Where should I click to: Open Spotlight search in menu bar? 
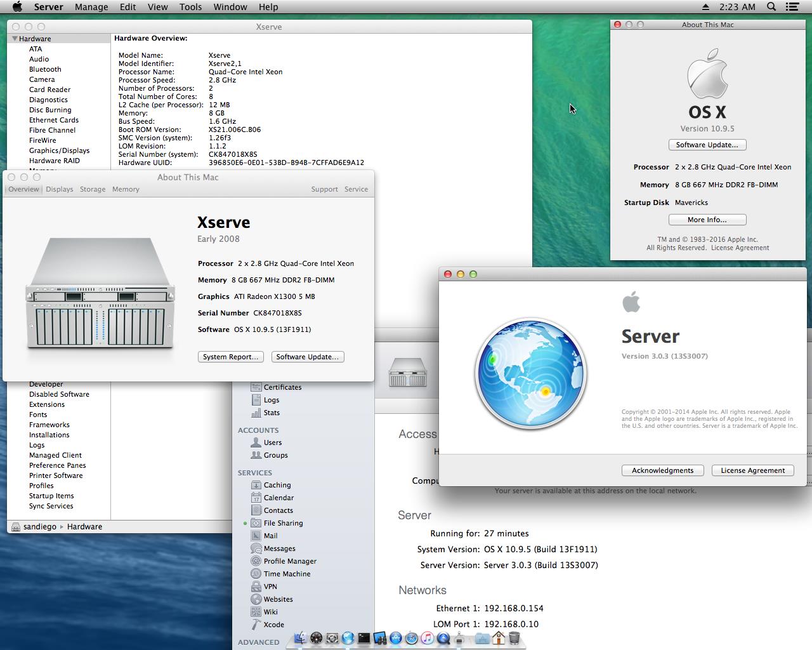[771, 7]
